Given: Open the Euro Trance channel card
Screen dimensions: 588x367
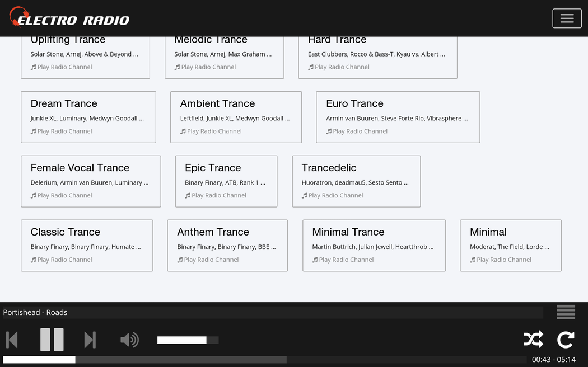Looking at the screenshot, I should click(x=398, y=117).
